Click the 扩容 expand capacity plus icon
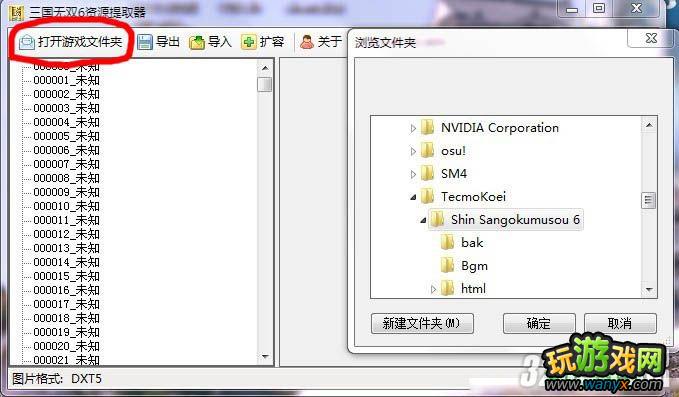Viewport: 679px width, 397px height. [248, 42]
